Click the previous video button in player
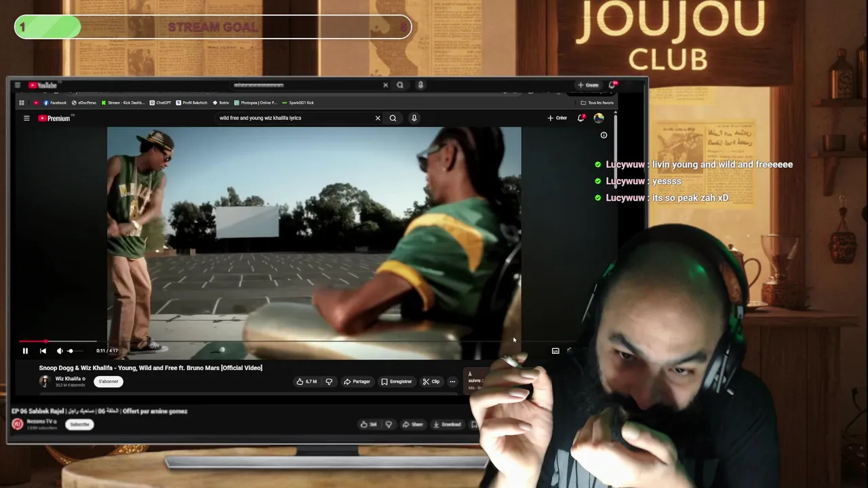The image size is (868, 488). 43,350
